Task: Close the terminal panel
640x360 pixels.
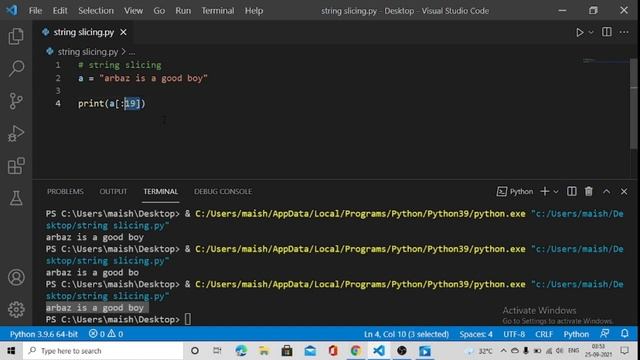Action: coord(624,191)
